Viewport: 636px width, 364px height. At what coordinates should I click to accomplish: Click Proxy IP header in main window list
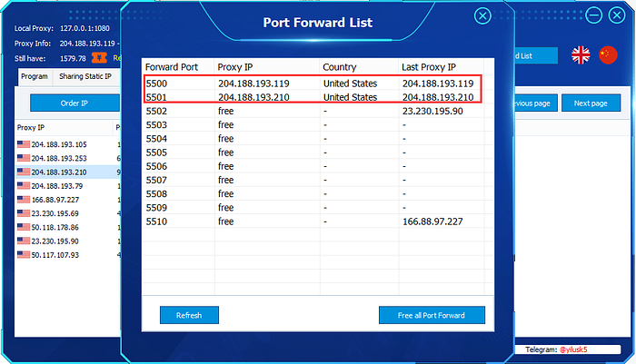point(64,127)
